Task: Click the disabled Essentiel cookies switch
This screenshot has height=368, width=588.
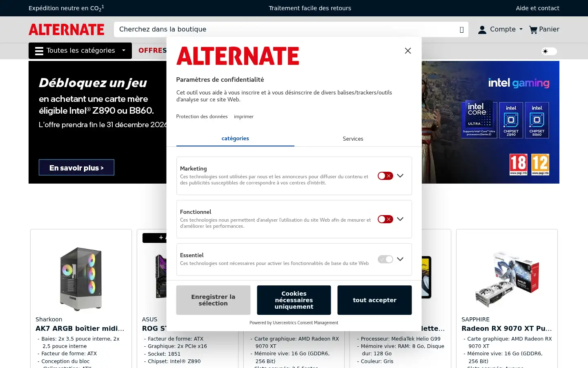Action: (x=385, y=259)
